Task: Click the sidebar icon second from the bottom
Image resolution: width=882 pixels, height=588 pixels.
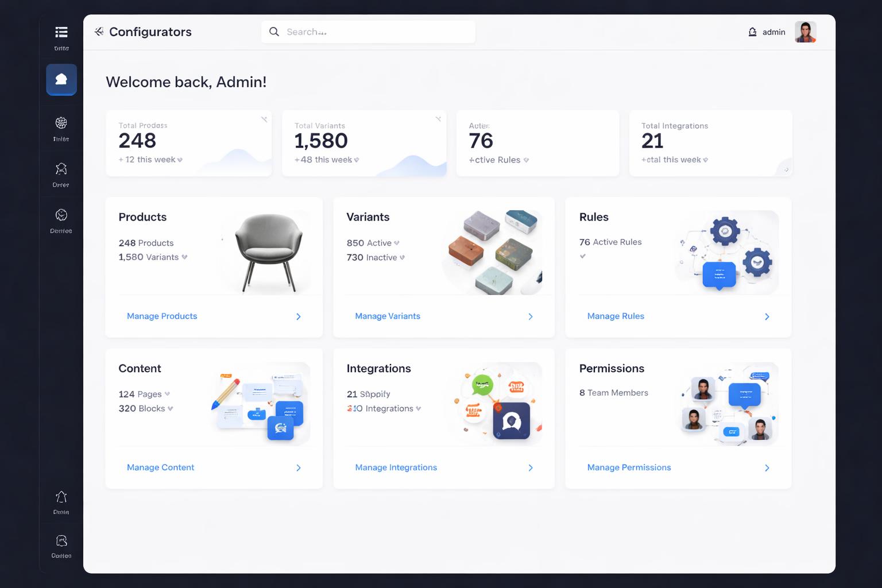Action: 61,497
